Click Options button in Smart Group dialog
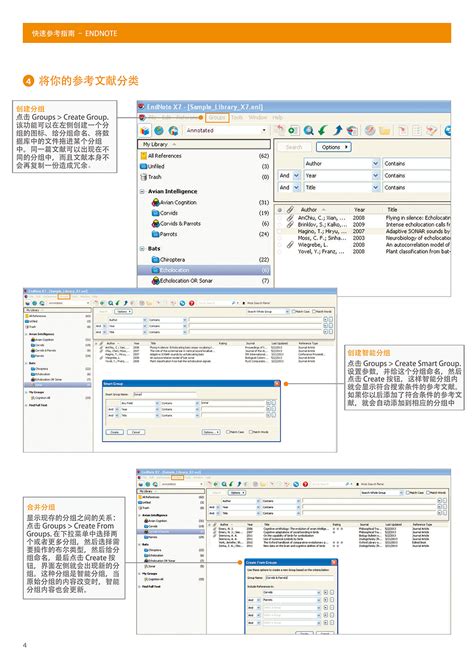The image size is (474, 670). (x=211, y=432)
